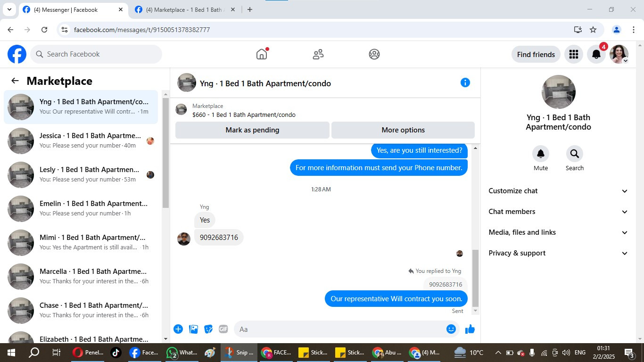Install app icon in address bar
This screenshot has height=362, width=644.
[x=578, y=30]
